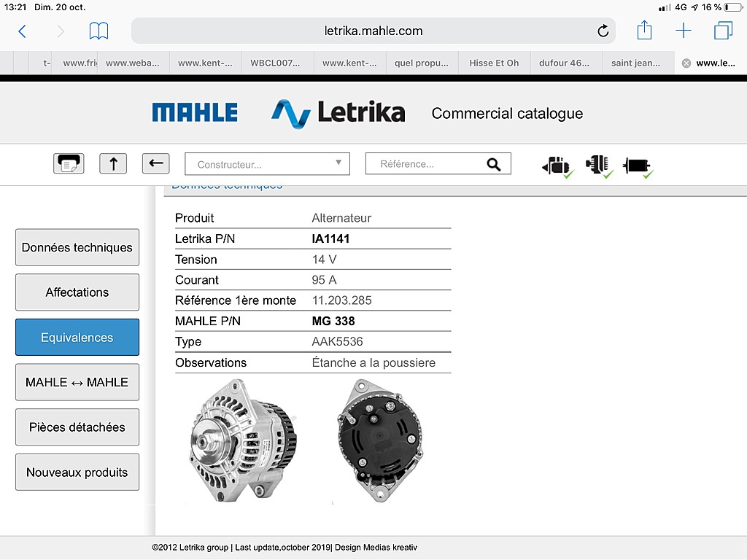Click the type value AAK5536
The image size is (747, 560).
(337, 341)
